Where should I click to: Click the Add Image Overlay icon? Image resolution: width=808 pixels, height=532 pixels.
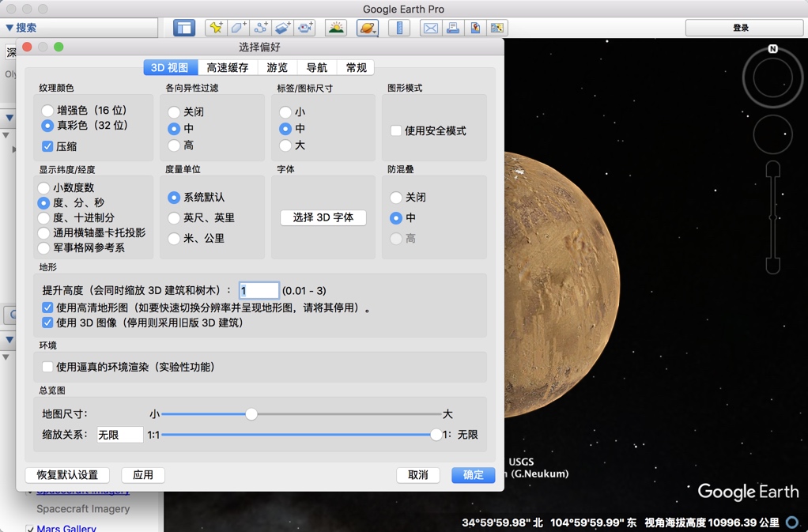coord(282,28)
